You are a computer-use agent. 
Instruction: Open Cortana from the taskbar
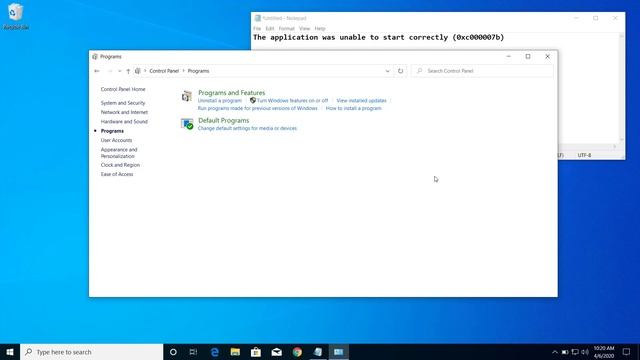coord(173,352)
